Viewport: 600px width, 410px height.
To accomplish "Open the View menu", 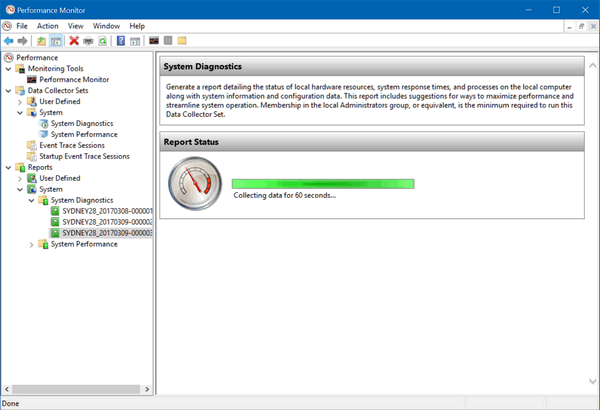I will tap(75, 26).
